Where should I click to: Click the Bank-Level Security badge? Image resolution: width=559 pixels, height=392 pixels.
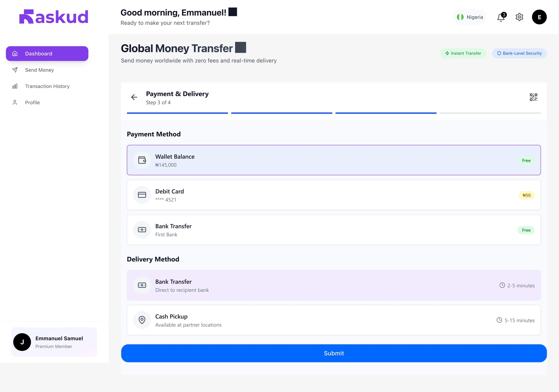click(519, 53)
